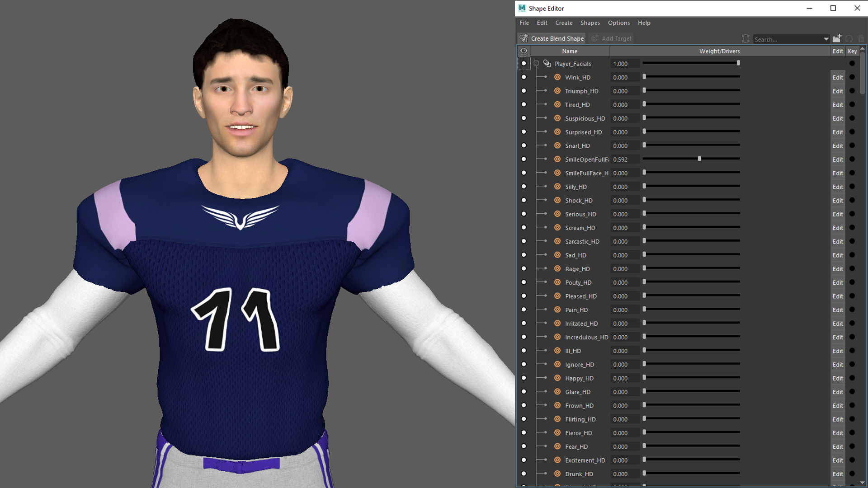Viewport: 868px width, 488px height.
Task: Click the Create Blend Shape button
Action: pyautogui.click(x=552, y=38)
